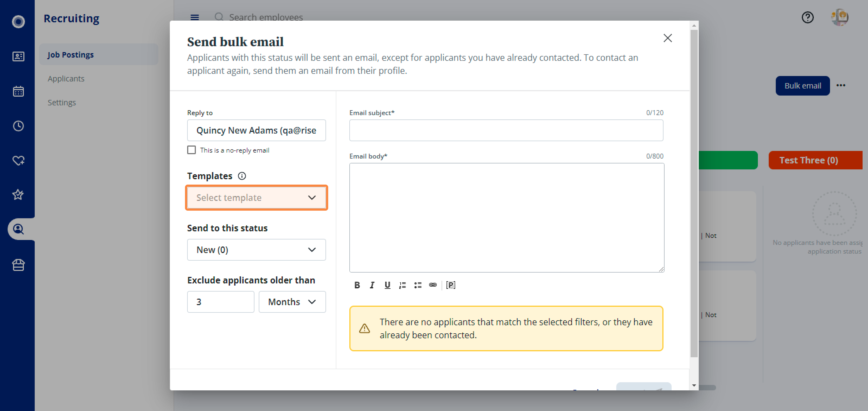Open the Months unit dropdown
The width and height of the screenshot is (868, 411).
(x=292, y=301)
